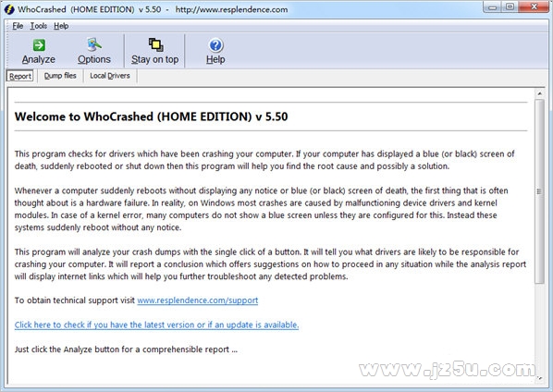
Task: Open the Help menu in menu bar
Action: click(61, 26)
